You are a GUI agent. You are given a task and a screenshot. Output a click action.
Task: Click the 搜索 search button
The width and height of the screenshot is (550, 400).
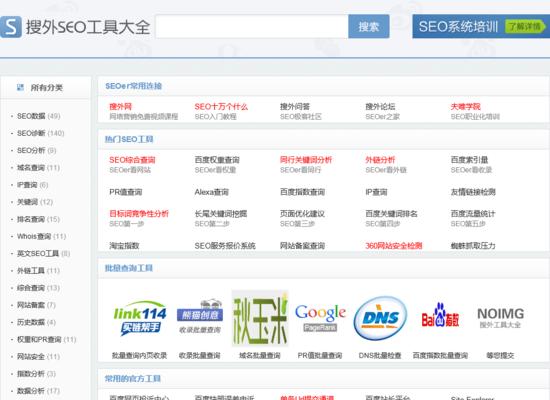pyautogui.click(x=369, y=27)
